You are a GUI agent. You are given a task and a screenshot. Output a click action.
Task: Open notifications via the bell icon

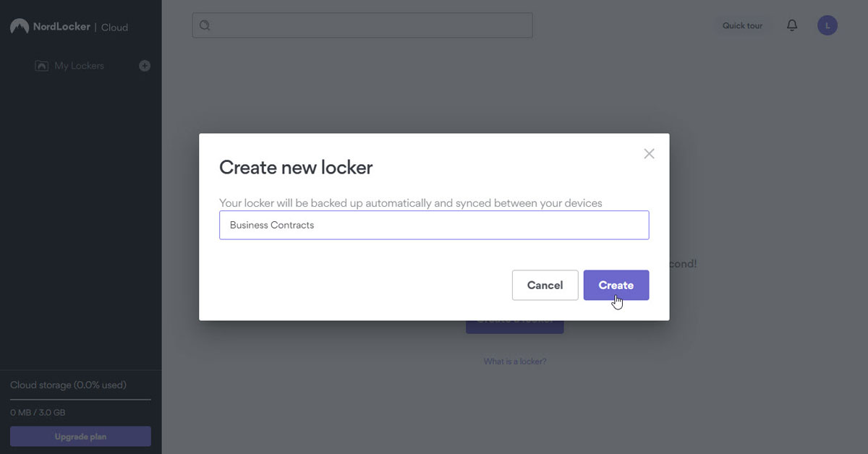[792, 25]
